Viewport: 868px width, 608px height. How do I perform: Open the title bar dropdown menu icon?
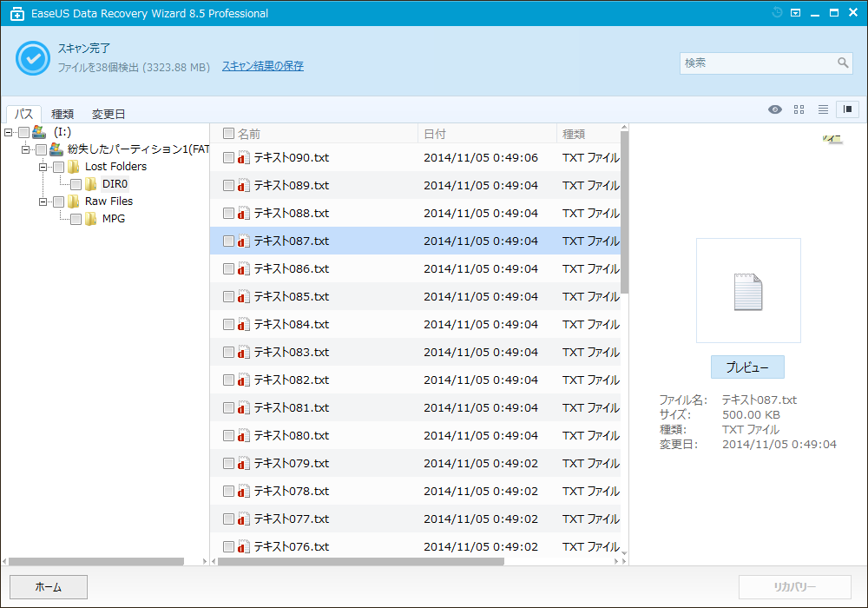[795, 13]
